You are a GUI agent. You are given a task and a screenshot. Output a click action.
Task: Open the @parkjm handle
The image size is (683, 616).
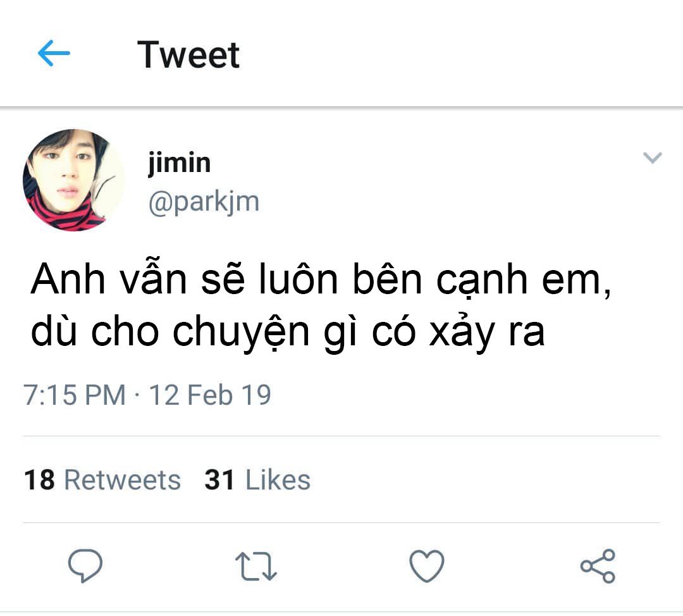tap(204, 202)
